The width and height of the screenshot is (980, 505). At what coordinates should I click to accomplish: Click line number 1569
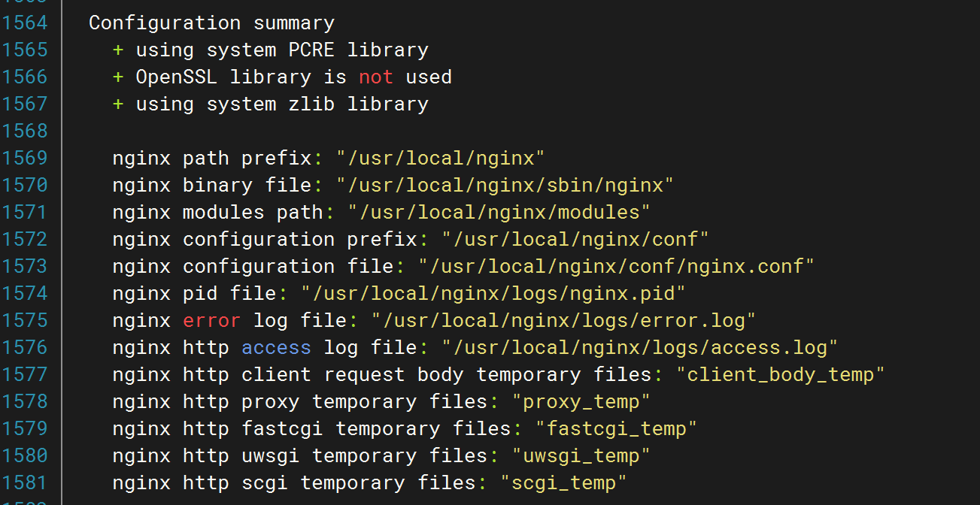(x=25, y=159)
